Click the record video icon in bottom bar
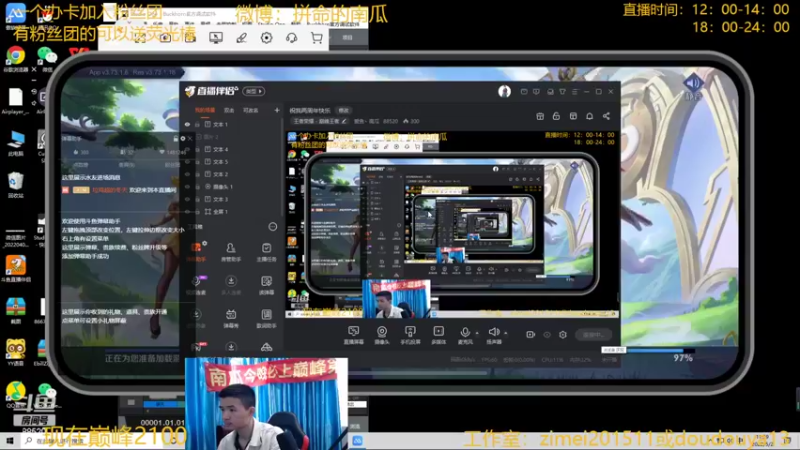Screen dimensions: 800x450 pos(530,335)
